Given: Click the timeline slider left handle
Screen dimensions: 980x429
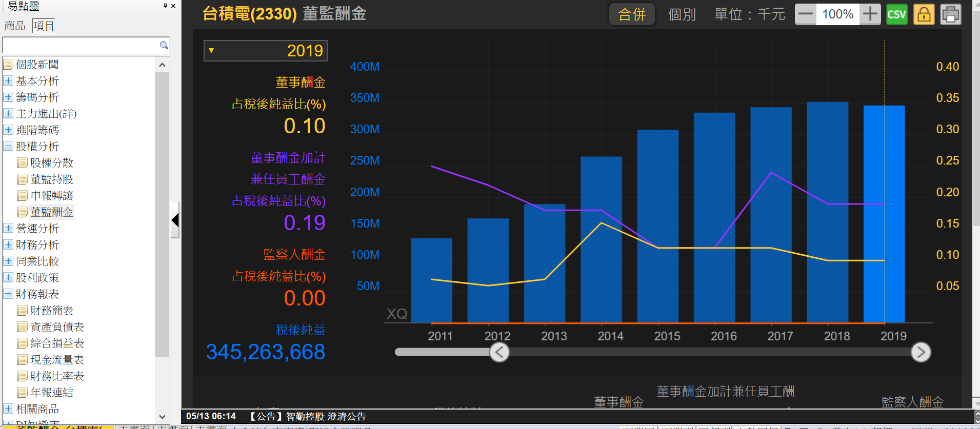Looking at the screenshot, I should 499,352.
